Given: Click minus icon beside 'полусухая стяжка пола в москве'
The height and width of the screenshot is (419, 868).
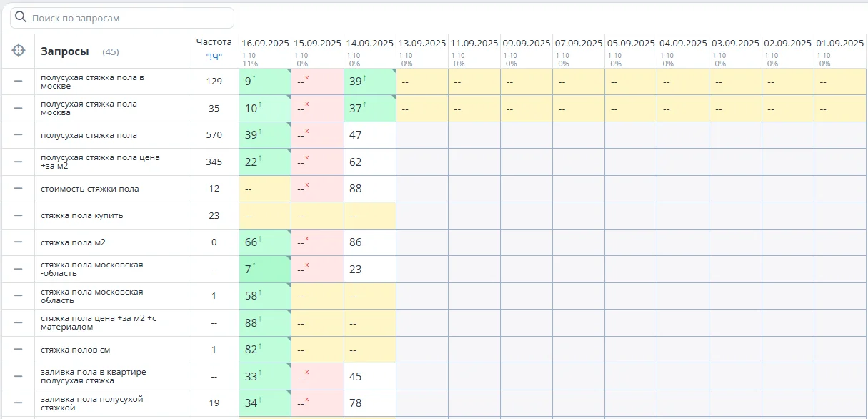Looking at the screenshot, I should coord(19,82).
